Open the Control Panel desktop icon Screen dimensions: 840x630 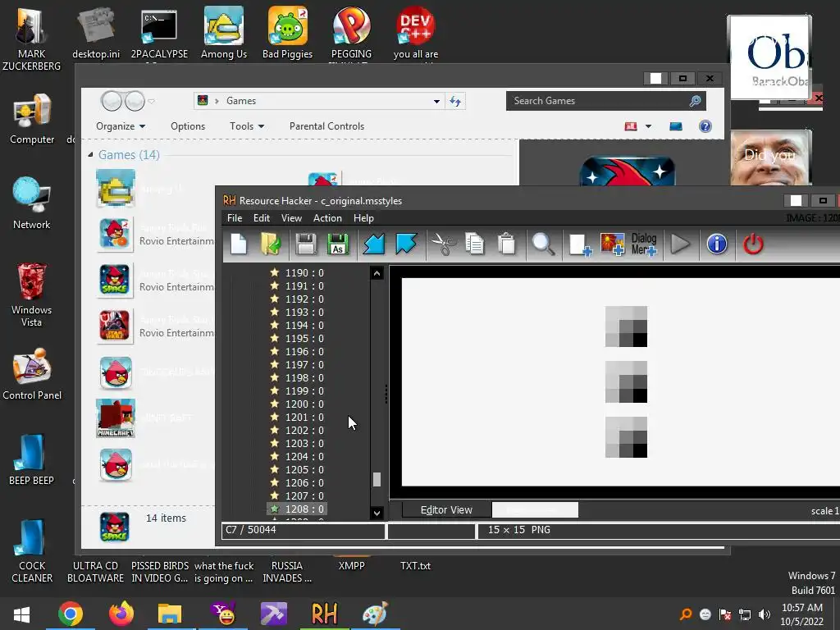coord(32,374)
